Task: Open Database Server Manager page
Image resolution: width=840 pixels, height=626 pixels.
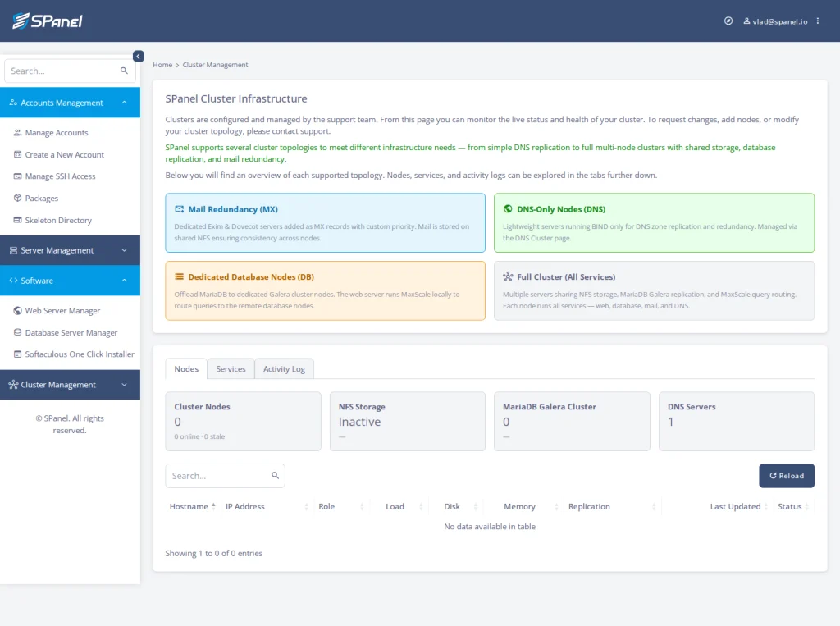Action: point(71,333)
